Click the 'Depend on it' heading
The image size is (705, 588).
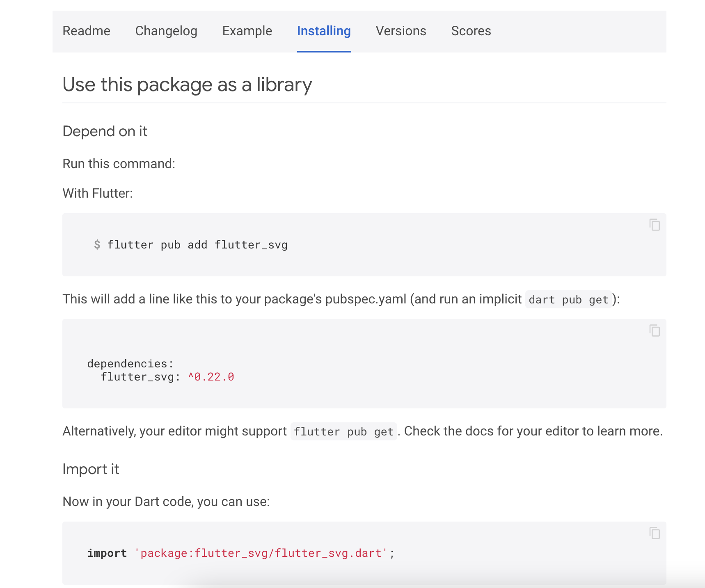tap(105, 131)
